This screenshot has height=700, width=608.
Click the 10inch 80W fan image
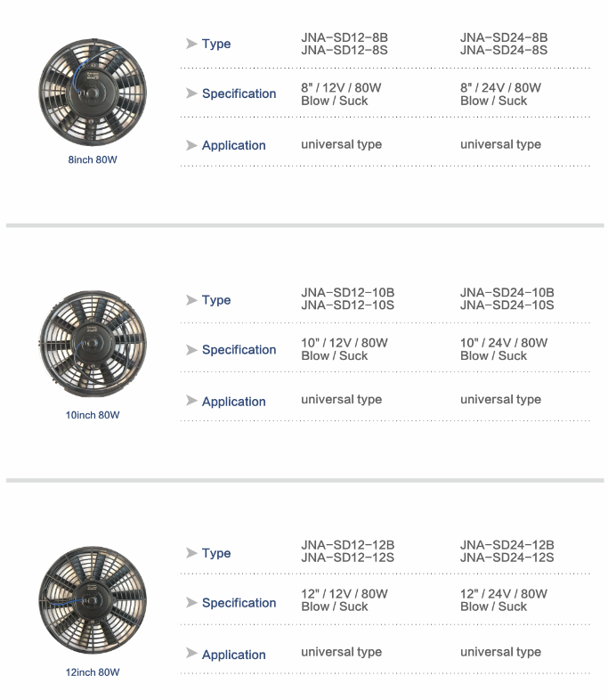(93, 344)
